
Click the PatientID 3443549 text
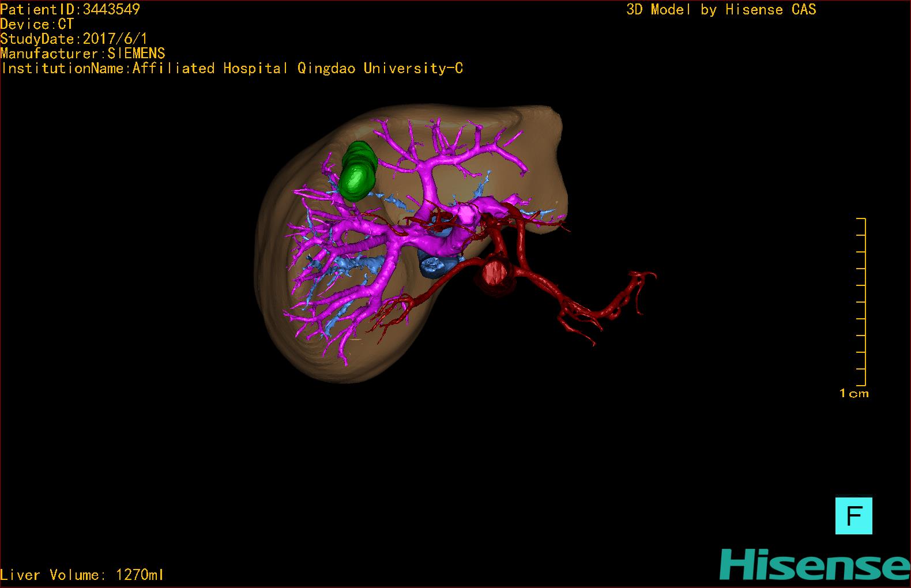click(70, 9)
